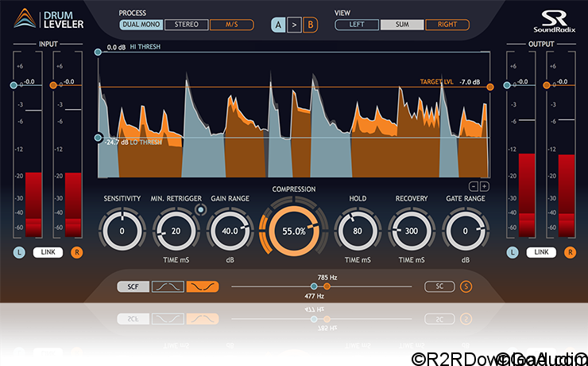Switch to preset slot A
The height and width of the screenshot is (366, 588).
[278, 25]
